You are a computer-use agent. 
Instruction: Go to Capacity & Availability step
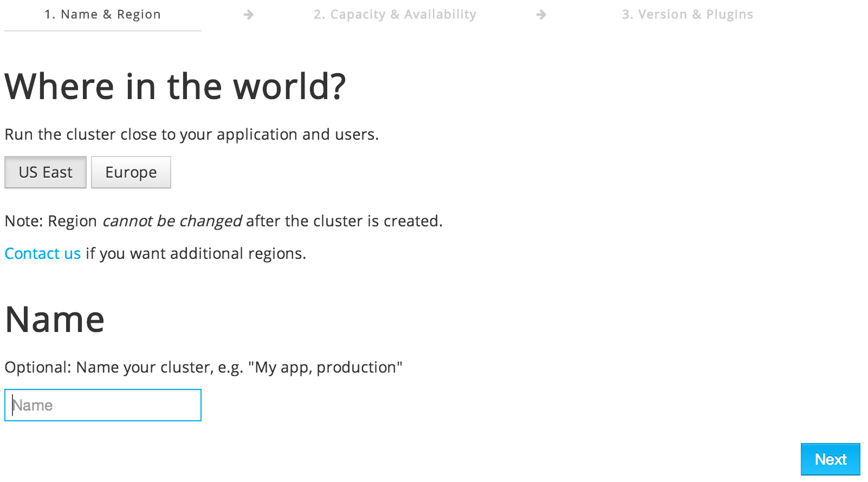tap(395, 15)
